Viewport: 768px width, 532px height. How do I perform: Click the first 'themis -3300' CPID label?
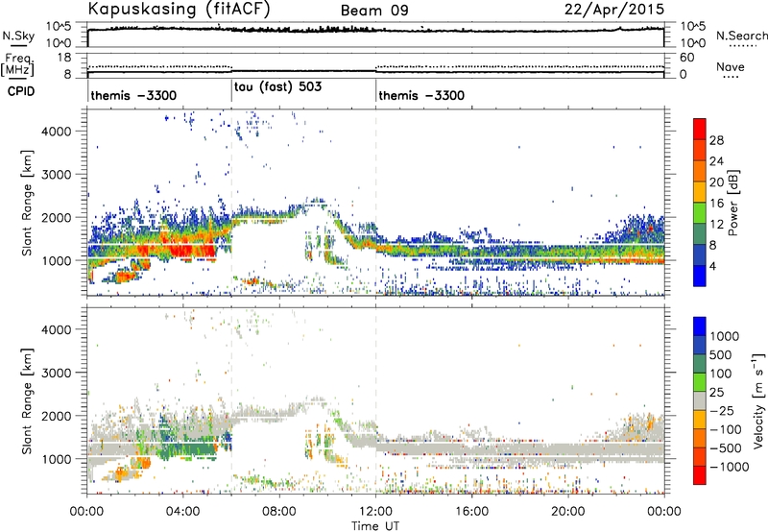pos(133,95)
